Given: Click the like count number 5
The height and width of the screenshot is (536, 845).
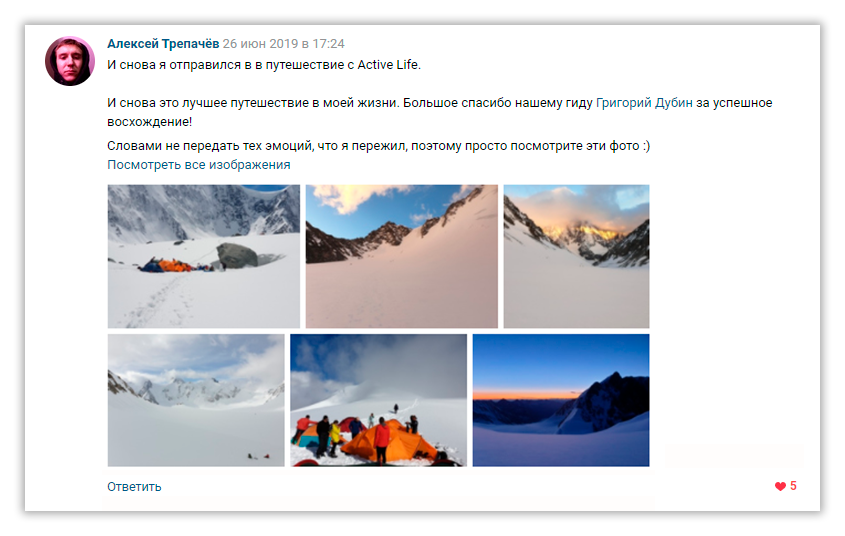Looking at the screenshot, I should [793, 486].
